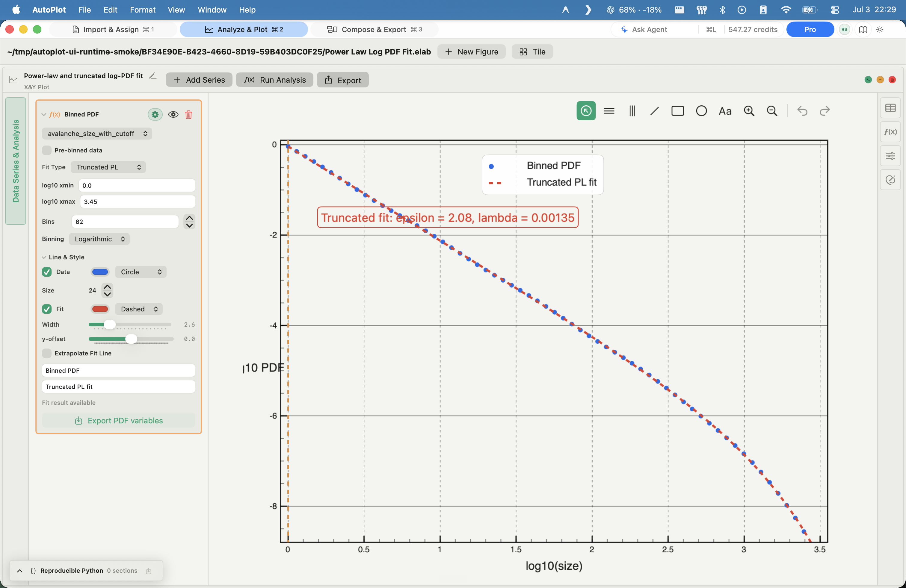This screenshot has width=906, height=588.
Task: Open the book documentation icon
Action: point(863,29)
